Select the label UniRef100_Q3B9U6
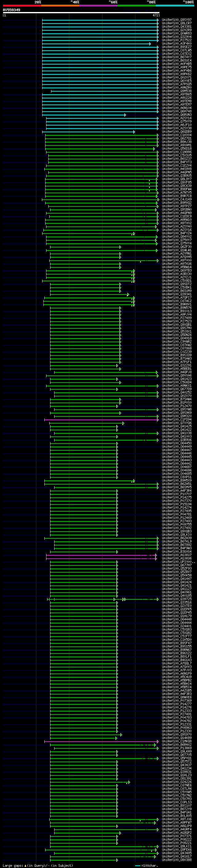Image resolution: width=197 pixels, height=868 pixels. pyautogui.click(x=177, y=440)
